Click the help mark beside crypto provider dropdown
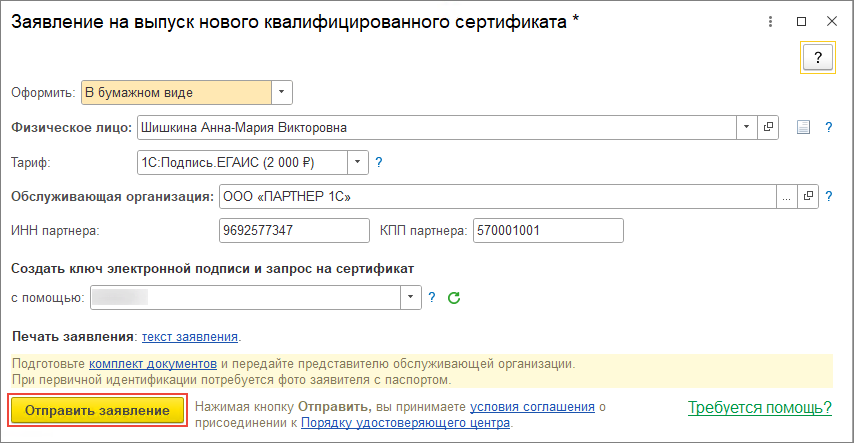The width and height of the screenshot is (854, 443). click(432, 297)
